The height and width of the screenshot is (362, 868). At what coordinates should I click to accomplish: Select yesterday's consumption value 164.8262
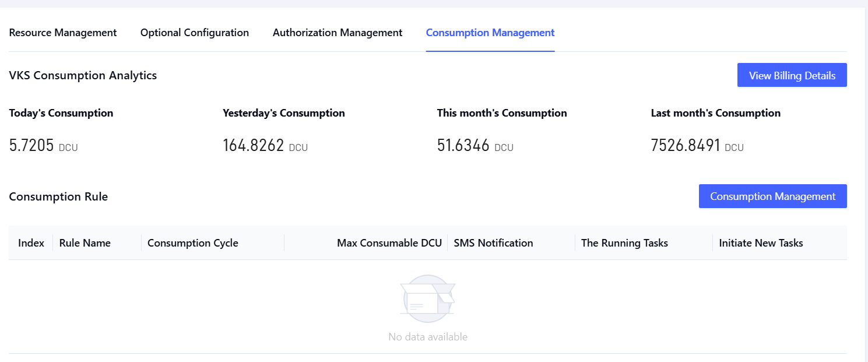[x=254, y=146]
